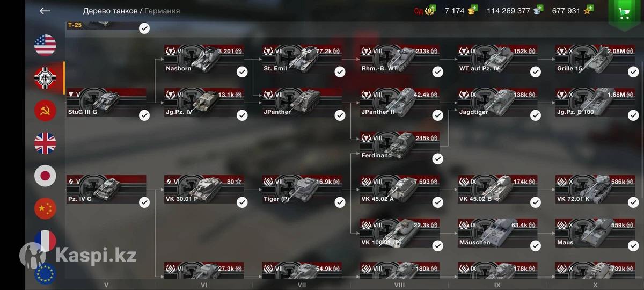Select the Japan flag icon
This screenshot has width=644, height=290.
point(45,176)
